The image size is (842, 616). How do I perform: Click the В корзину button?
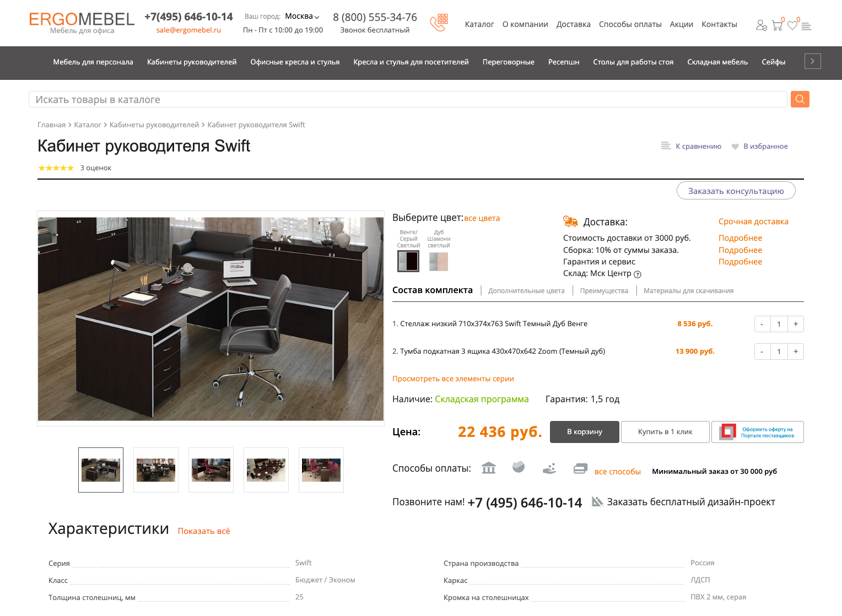click(x=585, y=432)
